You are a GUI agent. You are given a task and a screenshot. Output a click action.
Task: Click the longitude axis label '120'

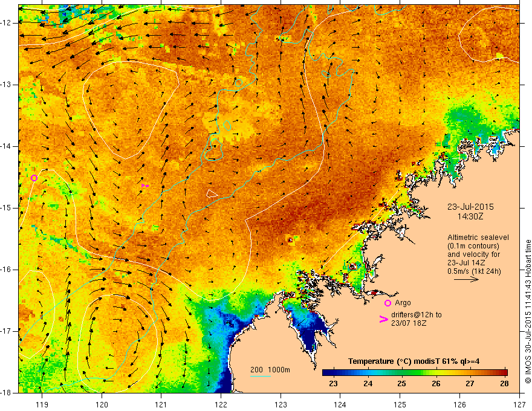102,404
